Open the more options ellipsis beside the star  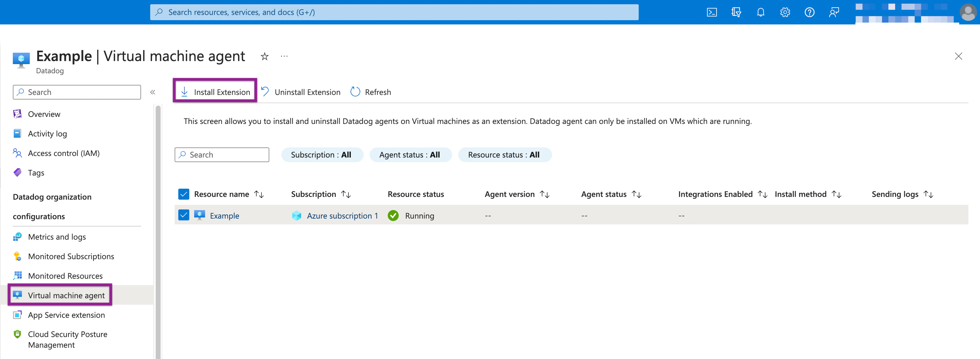[284, 56]
